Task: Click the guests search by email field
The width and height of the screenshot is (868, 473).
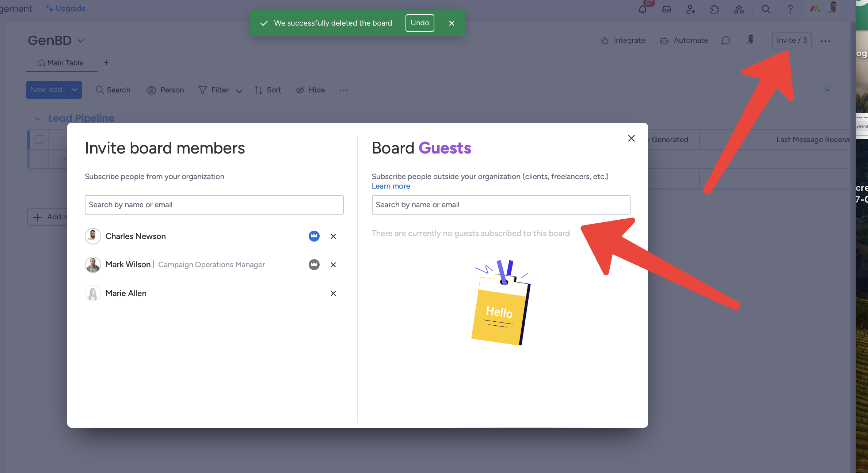Action: point(500,205)
